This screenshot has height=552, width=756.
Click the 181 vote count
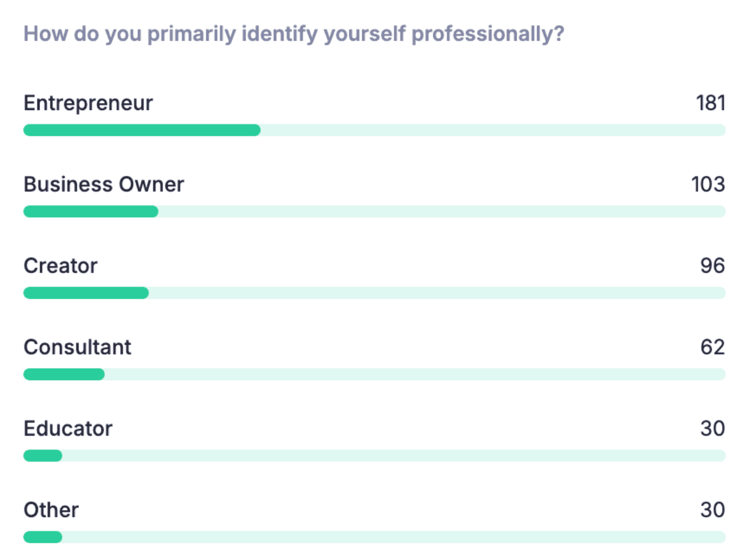[x=711, y=103]
